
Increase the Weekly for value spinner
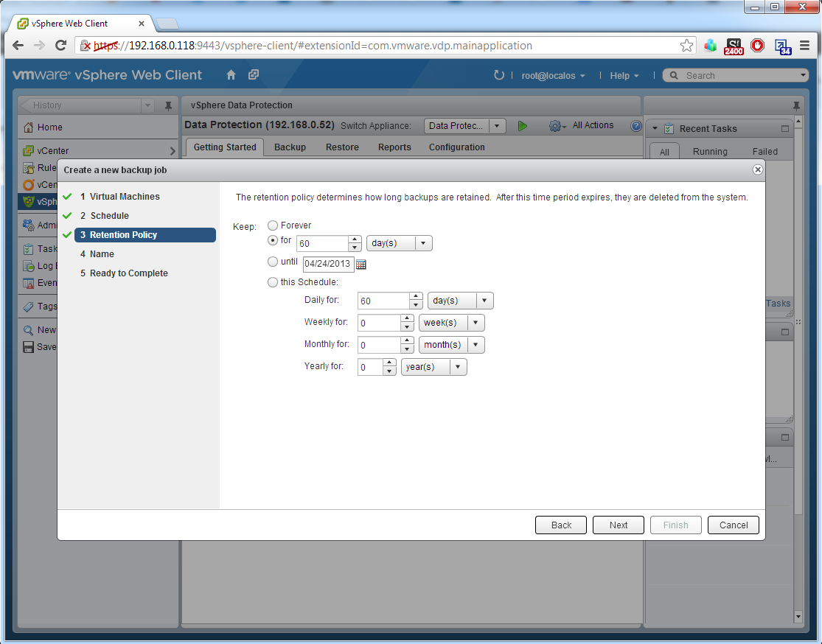click(x=407, y=318)
